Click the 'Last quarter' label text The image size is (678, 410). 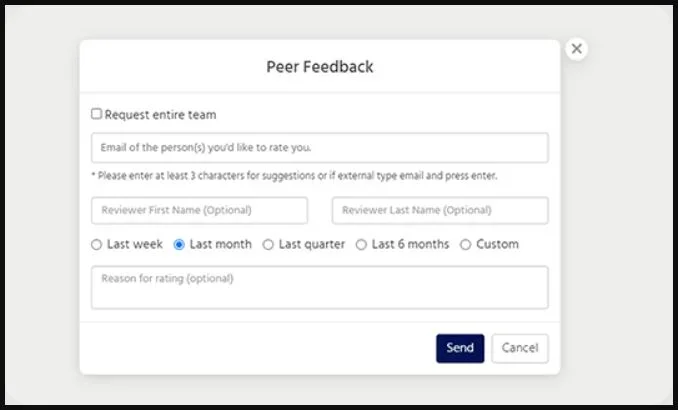[311, 244]
